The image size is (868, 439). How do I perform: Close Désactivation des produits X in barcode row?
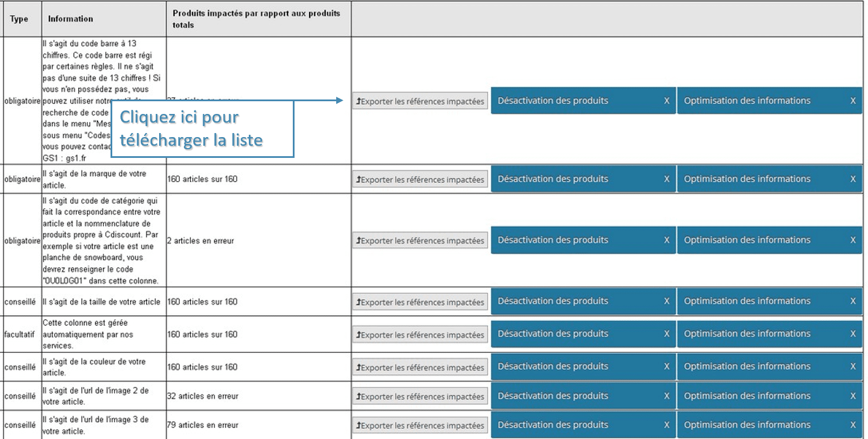click(667, 101)
